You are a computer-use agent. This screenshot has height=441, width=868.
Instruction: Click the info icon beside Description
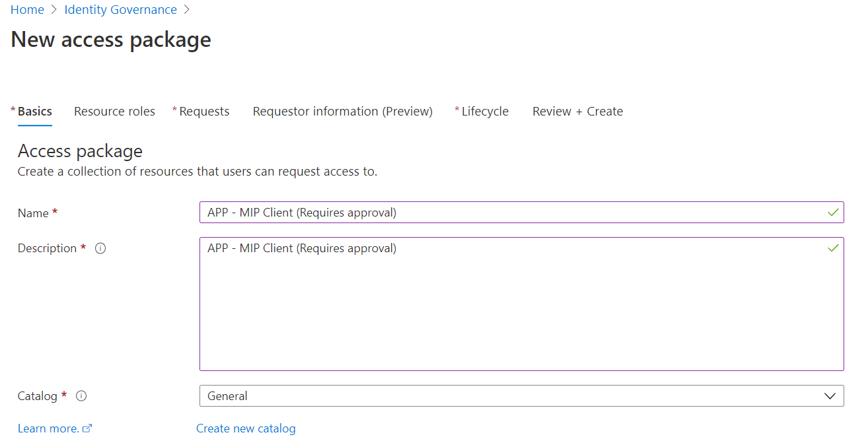point(100,249)
